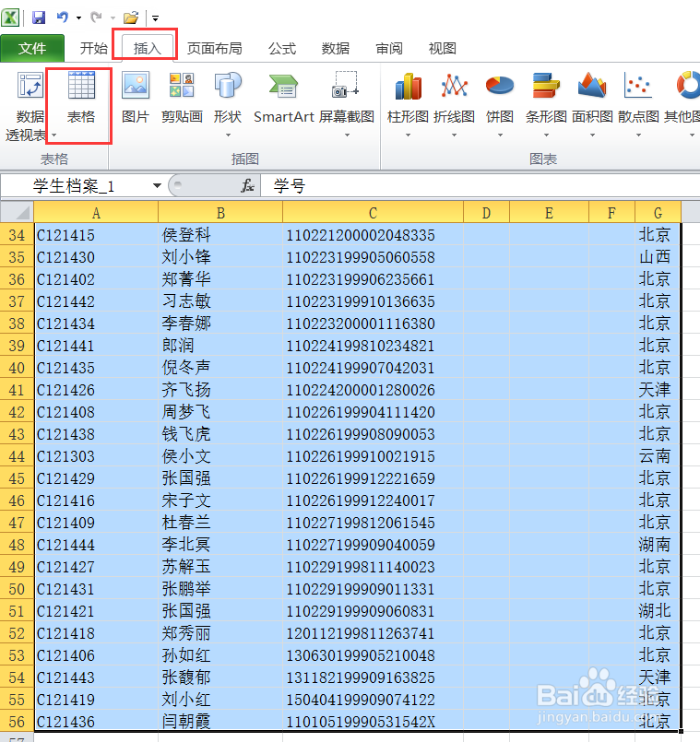Click the Open folder icon
The height and width of the screenshot is (742, 700).
[x=131, y=18]
